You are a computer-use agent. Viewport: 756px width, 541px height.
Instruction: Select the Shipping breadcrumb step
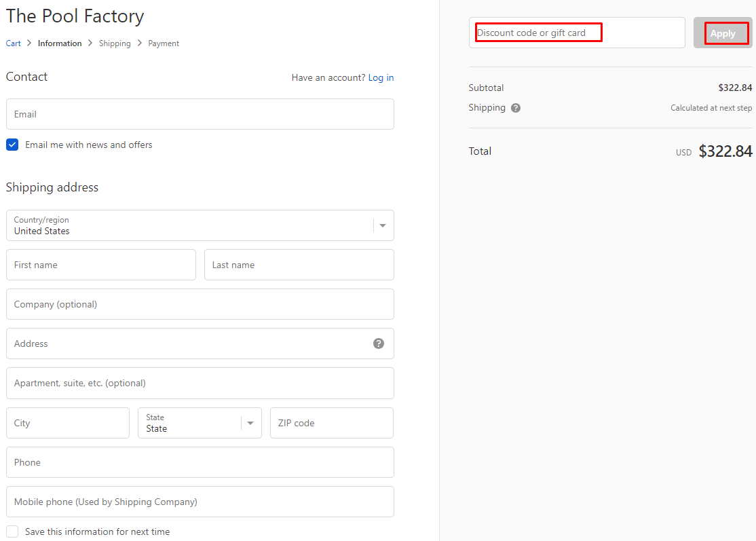pyautogui.click(x=115, y=43)
